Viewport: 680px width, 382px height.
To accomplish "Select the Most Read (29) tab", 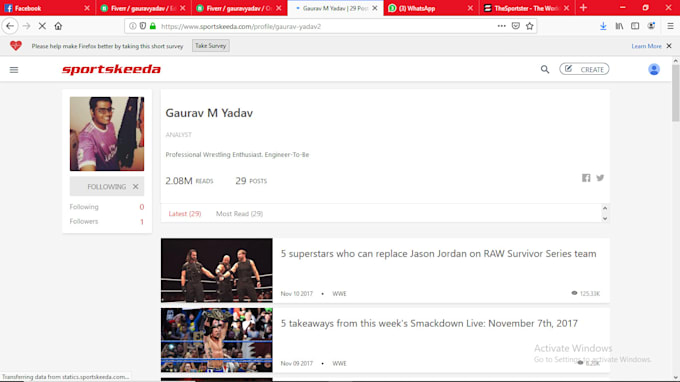I will point(239,214).
